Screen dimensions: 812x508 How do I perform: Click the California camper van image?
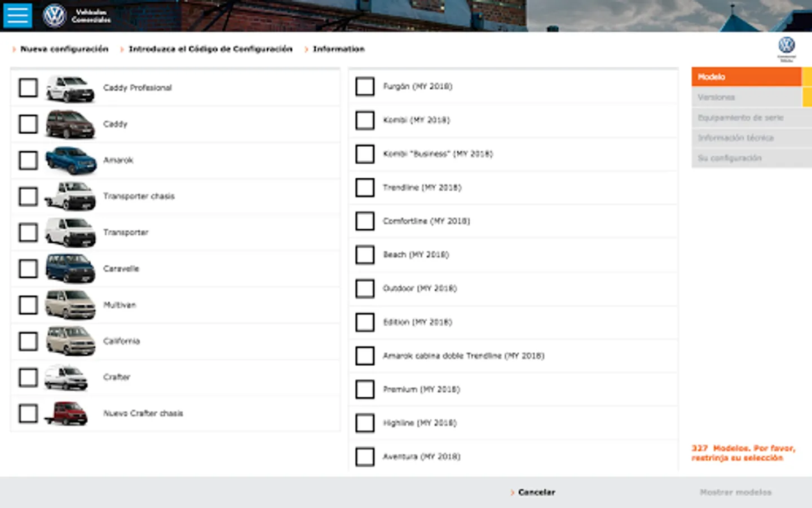coord(70,341)
